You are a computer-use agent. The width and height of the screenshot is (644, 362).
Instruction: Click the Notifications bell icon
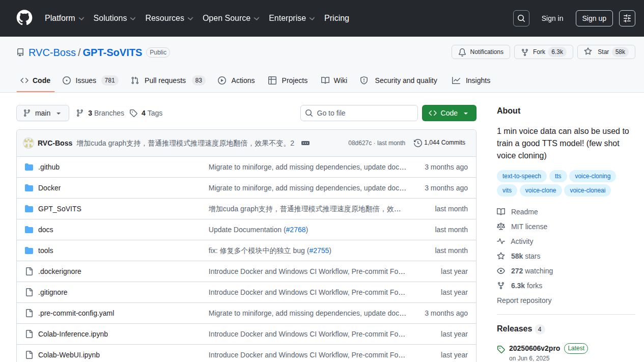point(462,52)
